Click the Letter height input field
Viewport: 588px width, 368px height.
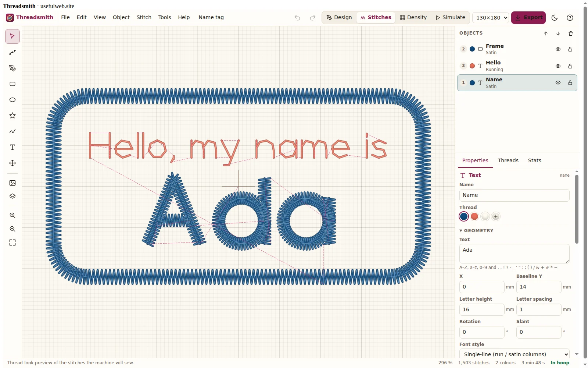click(x=482, y=309)
